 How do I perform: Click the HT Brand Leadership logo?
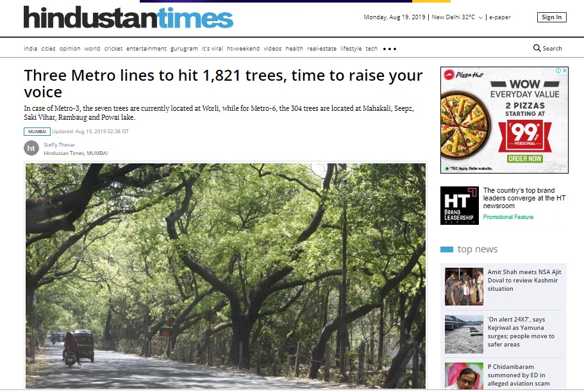coord(459,206)
